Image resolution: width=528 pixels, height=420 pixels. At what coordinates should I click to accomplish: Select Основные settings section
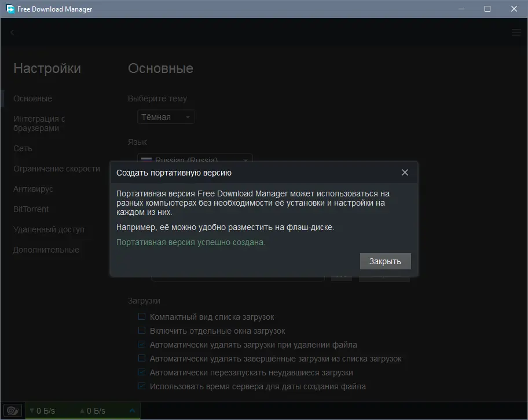click(32, 98)
